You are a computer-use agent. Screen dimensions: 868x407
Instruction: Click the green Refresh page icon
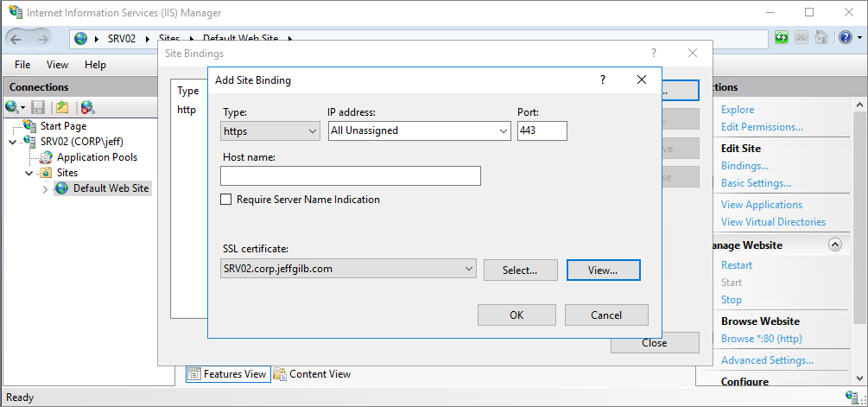click(781, 38)
